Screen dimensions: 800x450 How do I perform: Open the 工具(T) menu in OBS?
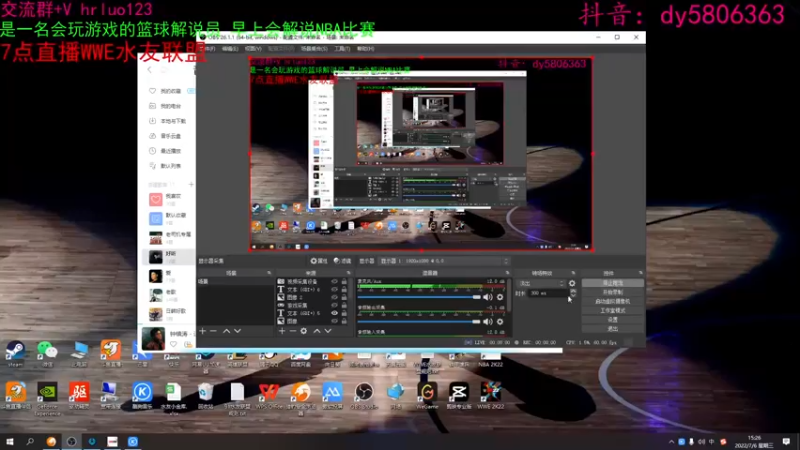(x=342, y=49)
